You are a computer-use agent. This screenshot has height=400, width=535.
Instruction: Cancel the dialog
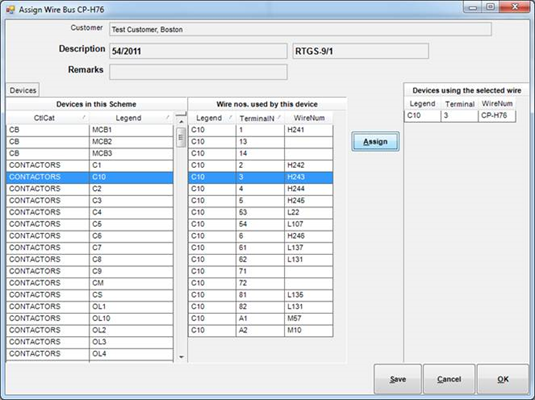tap(449, 379)
